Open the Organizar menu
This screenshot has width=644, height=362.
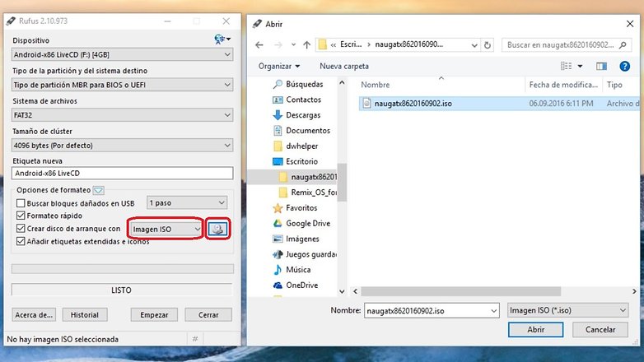click(279, 66)
